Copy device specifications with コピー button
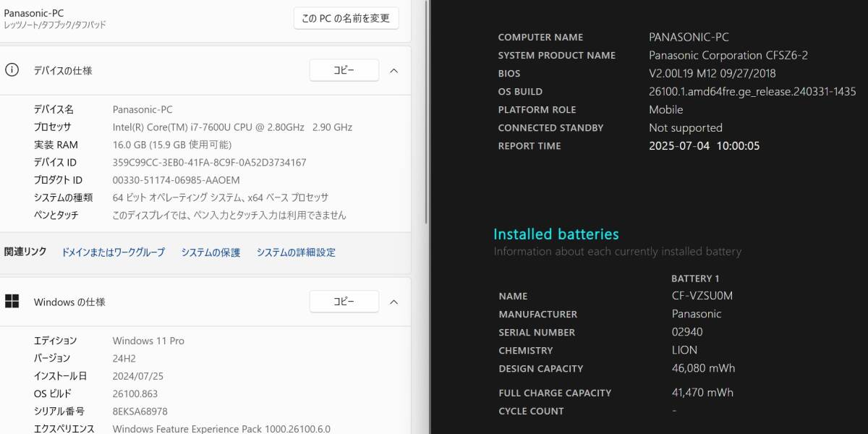This screenshot has height=434, width=868. [x=344, y=70]
